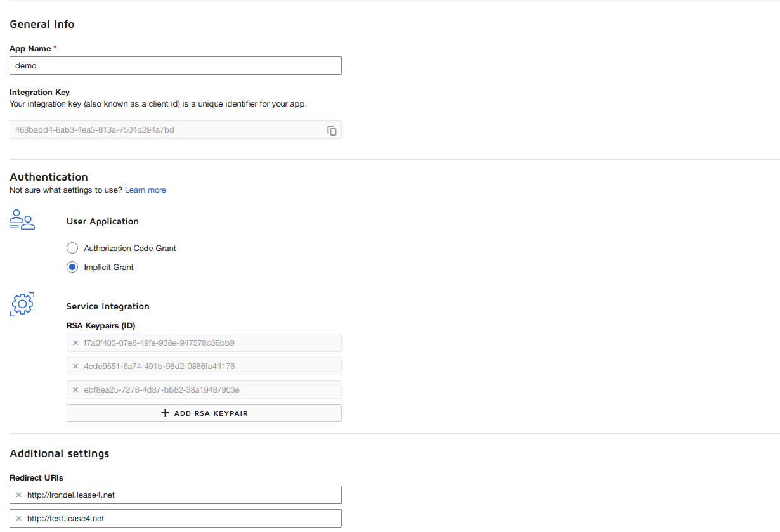Remove RSA keypair starting with ebf8ea25

pyautogui.click(x=75, y=389)
